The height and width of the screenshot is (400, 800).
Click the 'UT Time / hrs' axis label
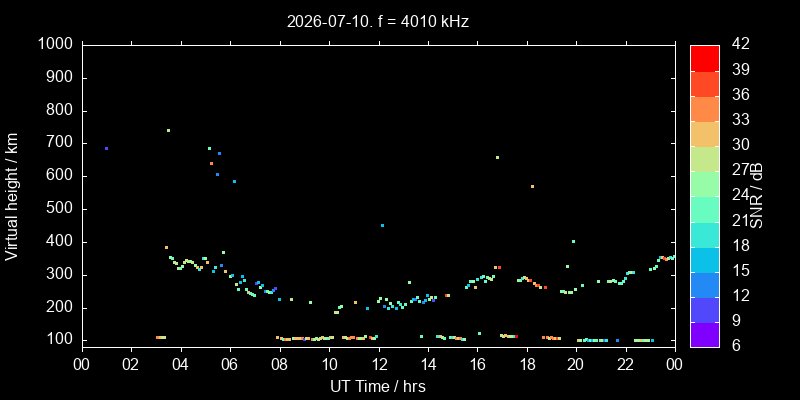coord(378,387)
